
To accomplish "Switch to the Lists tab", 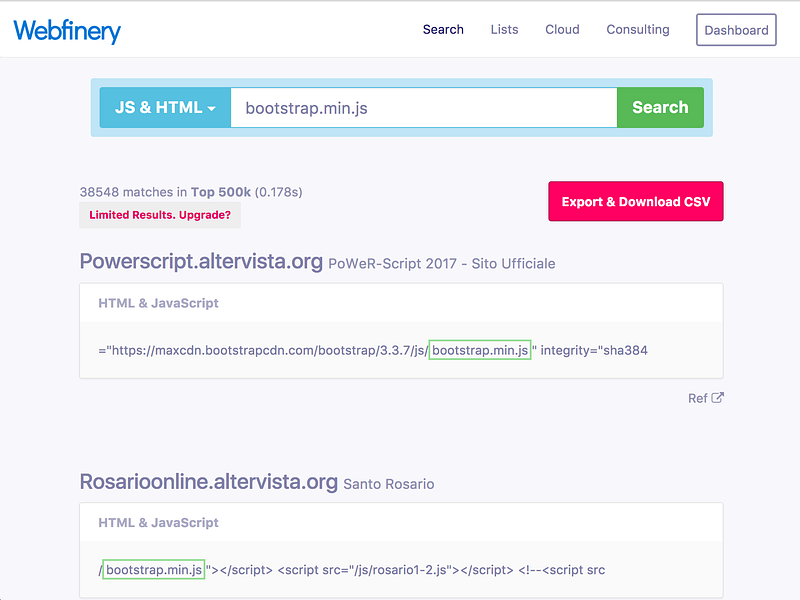I will (504, 30).
